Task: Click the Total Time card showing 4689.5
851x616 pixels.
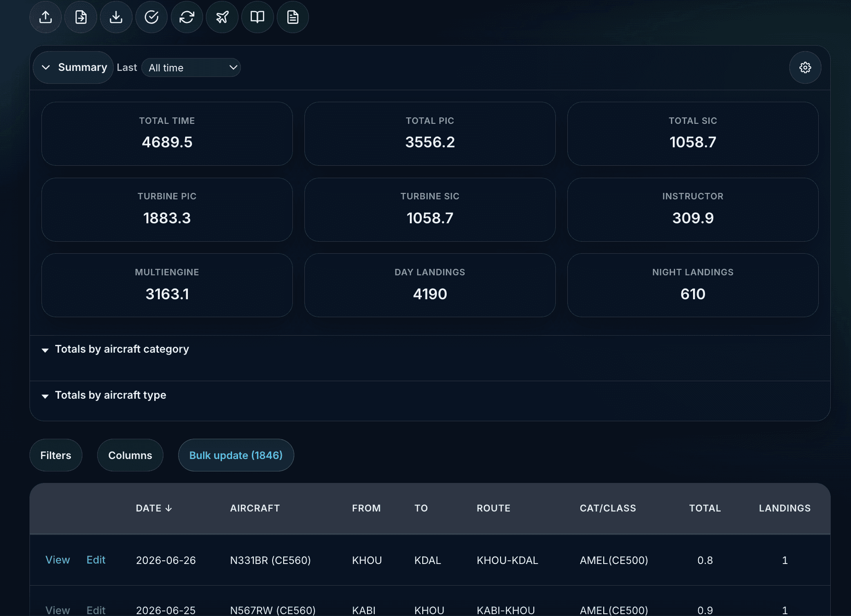Action: coord(167,134)
